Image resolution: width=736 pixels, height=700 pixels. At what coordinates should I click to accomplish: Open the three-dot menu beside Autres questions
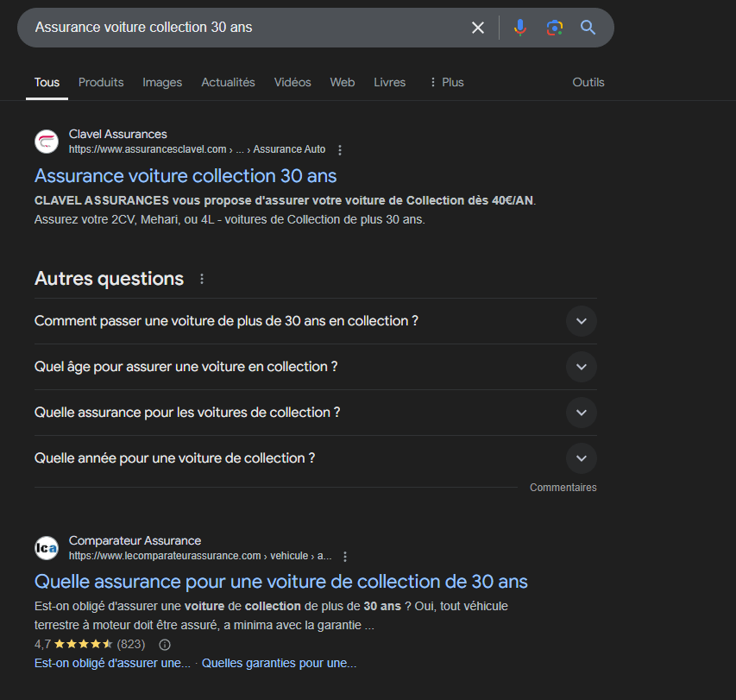click(201, 278)
